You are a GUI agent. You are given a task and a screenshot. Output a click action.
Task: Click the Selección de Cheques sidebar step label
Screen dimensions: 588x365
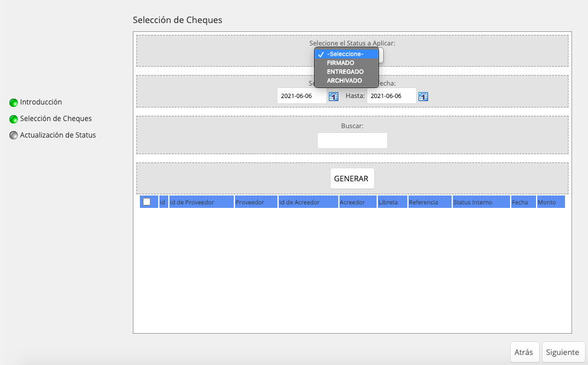point(56,119)
